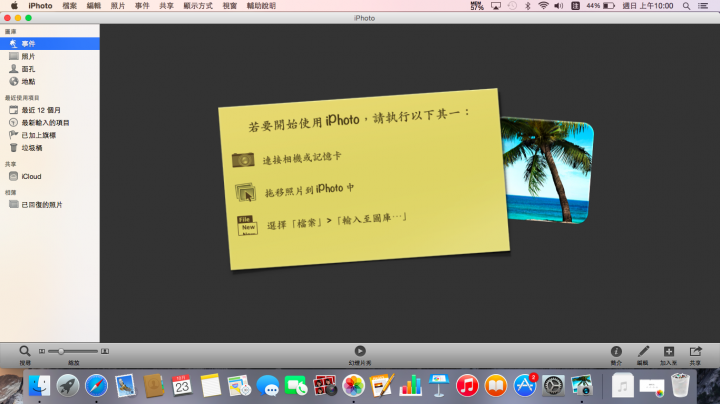Click the 44% battery indicator
The height and width of the screenshot is (404, 720).
pos(600,6)
